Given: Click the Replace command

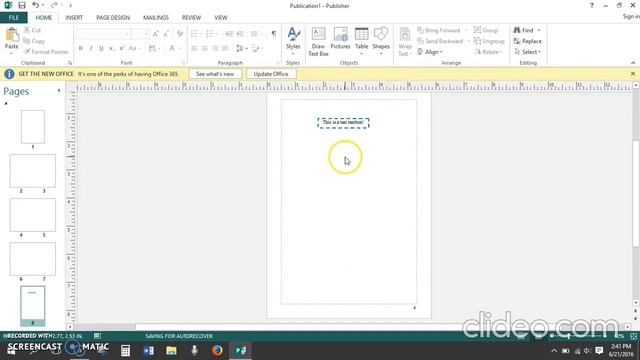Looking at the screenshot, I should coord(528,41).
